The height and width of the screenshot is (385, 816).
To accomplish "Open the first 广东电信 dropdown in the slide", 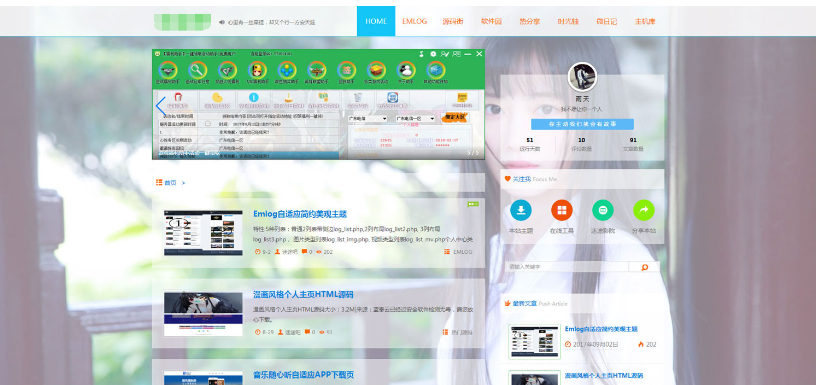I will pyautogui.click(x=367, y=119).
